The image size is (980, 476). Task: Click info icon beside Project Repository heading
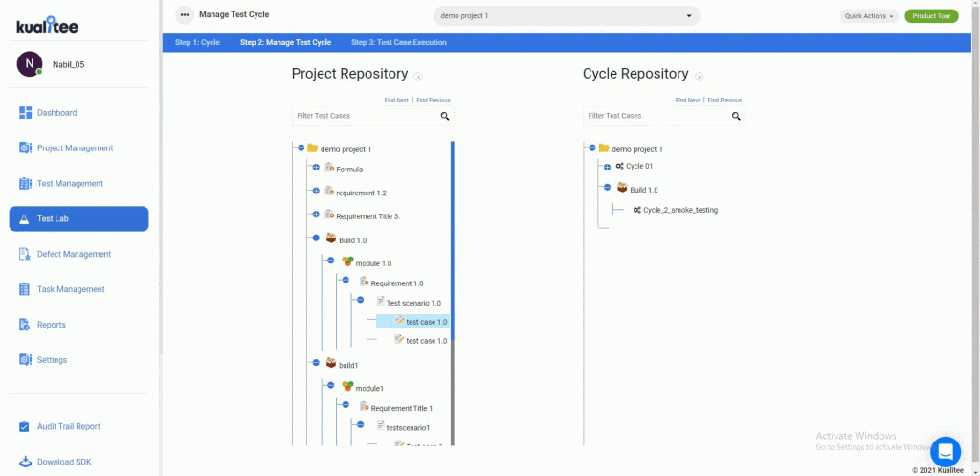[x=419, y=77]
